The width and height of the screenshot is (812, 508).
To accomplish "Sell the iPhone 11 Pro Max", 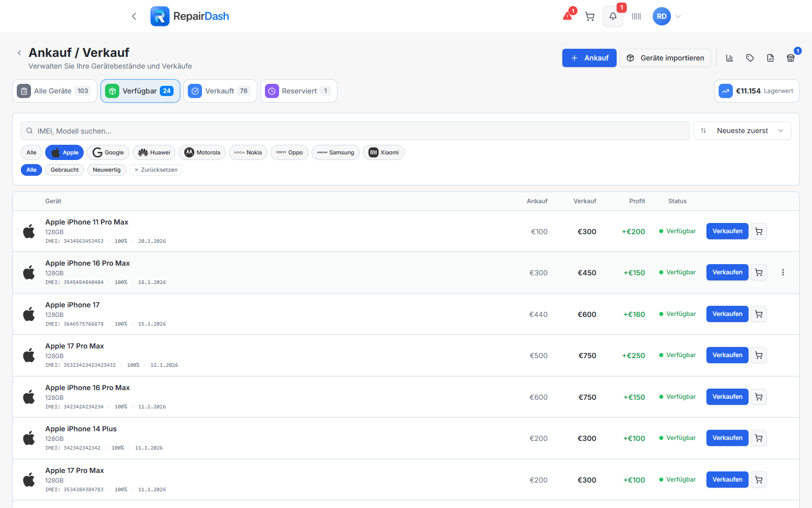I will pos(727,231).
